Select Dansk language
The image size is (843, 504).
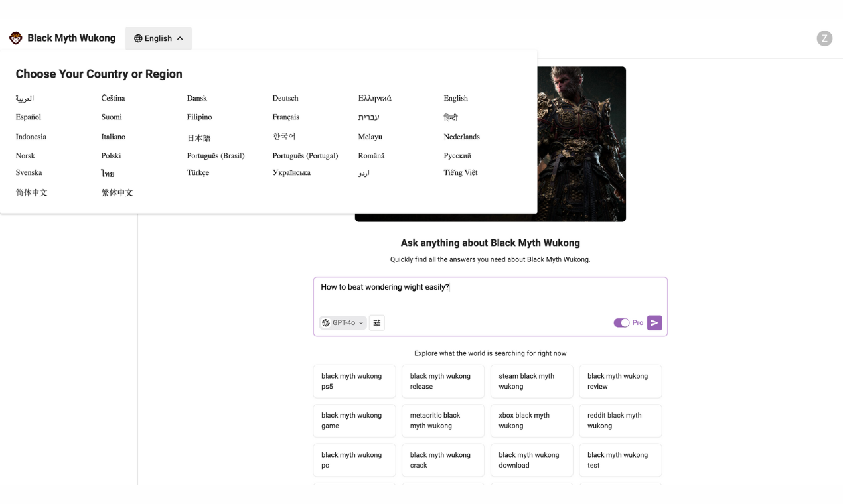pos(197,98)
